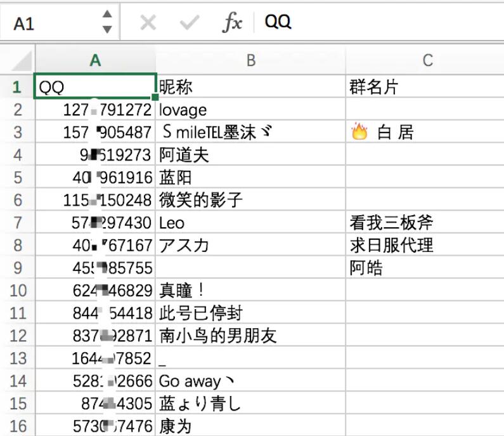Select row 14 header
Viewport: 504px width, 436px height.
[17, 381]
